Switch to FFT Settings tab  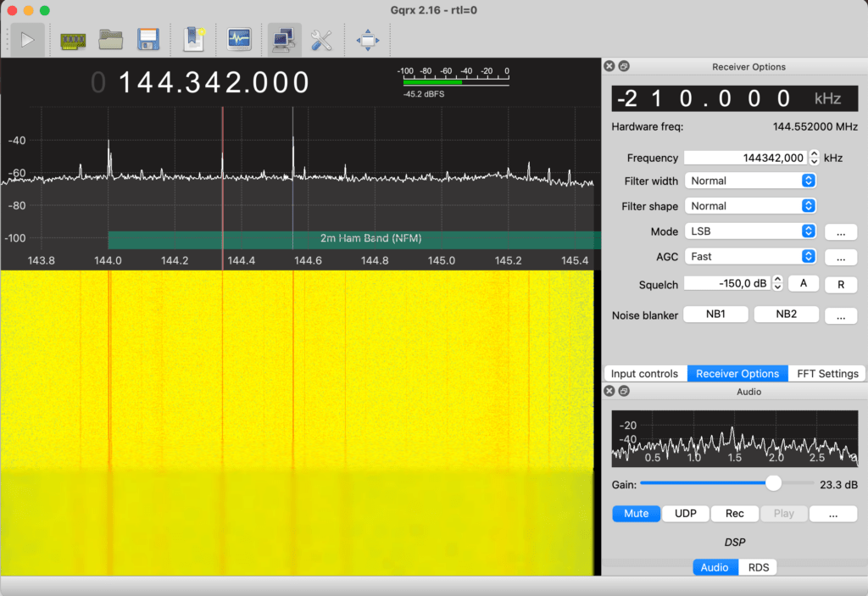click(827, 373)
